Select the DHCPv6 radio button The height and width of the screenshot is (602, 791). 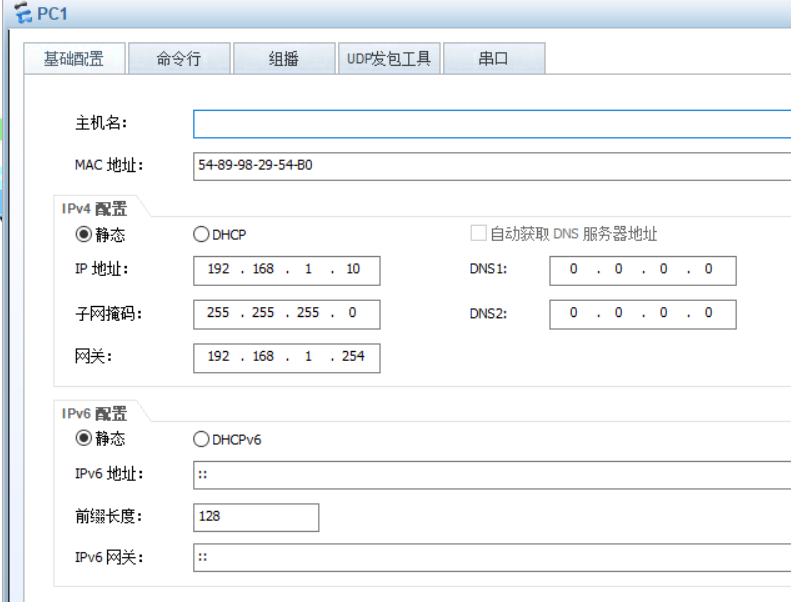[x=201, y=439]
